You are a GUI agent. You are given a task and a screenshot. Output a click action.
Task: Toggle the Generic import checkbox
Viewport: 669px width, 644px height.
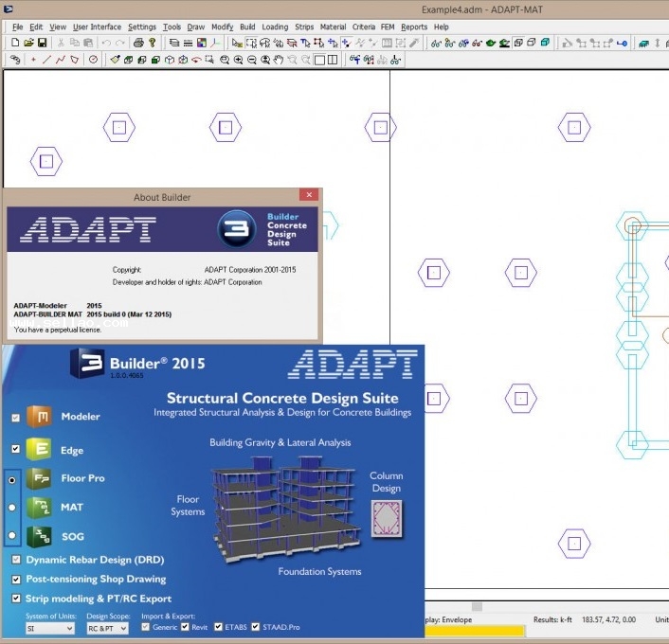(146, 627)
